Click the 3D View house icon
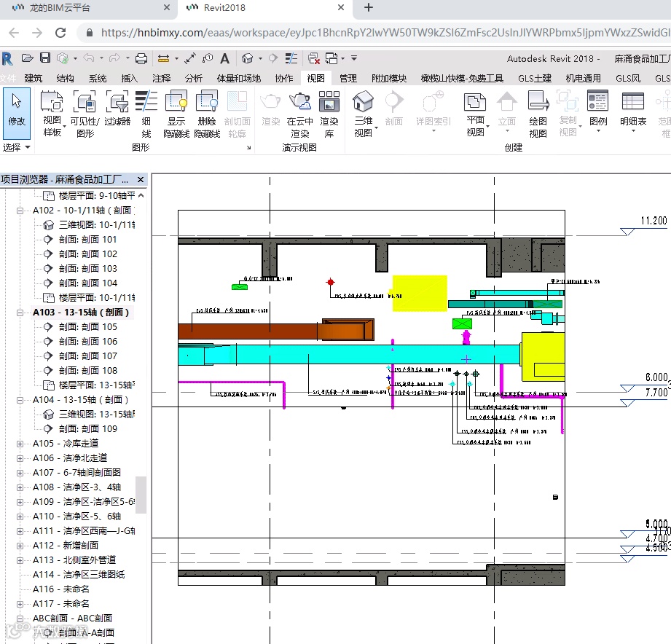This screenshot has width=671, height=644. pos(364,114)
